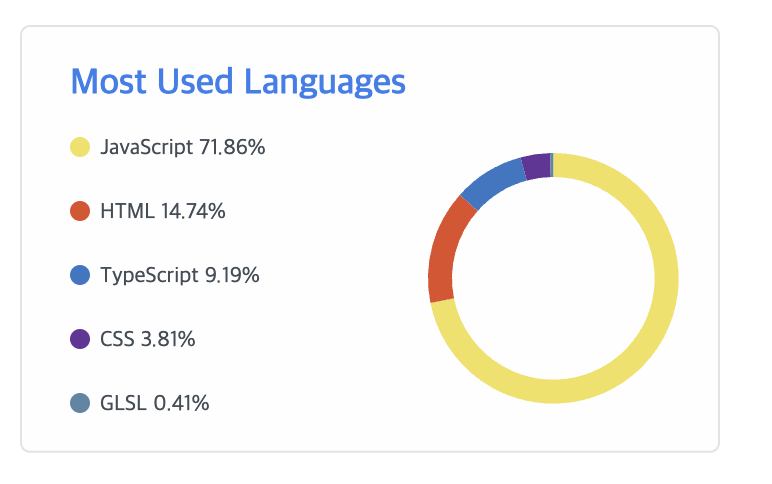Click the thin GLSL sliver on donut chart
The width and height of the screenshot is (772, 484).
[x=551, y=165]
